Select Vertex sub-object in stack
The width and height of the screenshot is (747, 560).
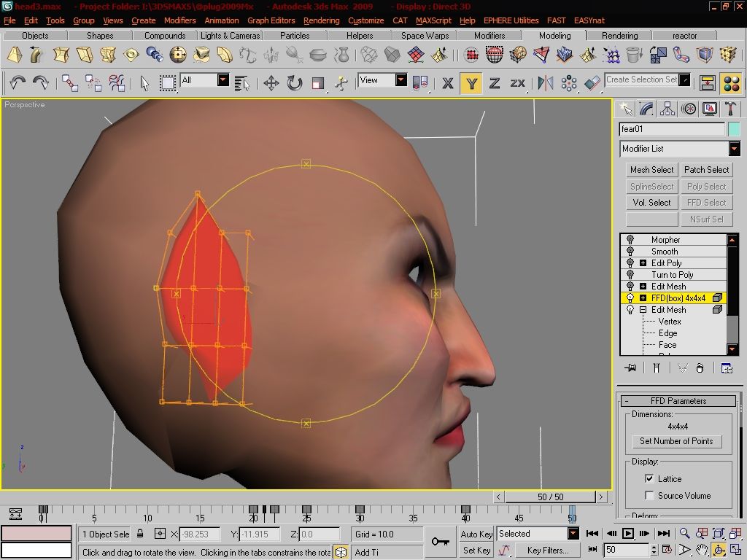670,322
